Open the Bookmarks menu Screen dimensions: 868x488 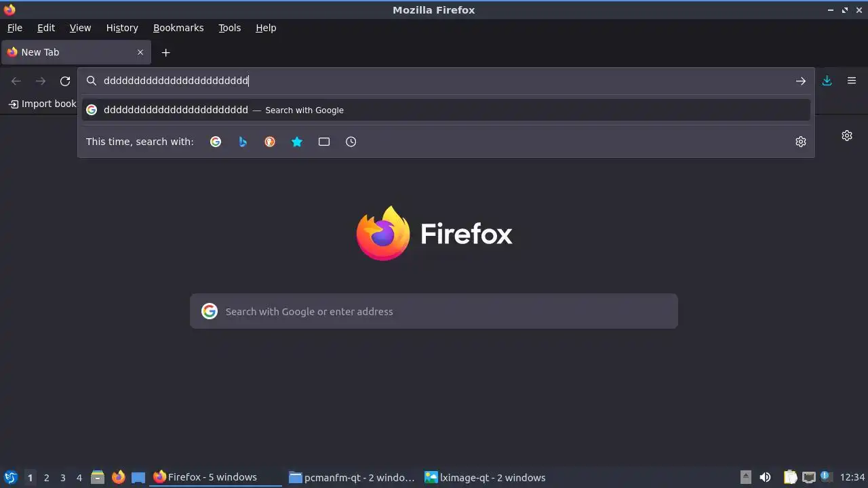click(x=178, y=28)
